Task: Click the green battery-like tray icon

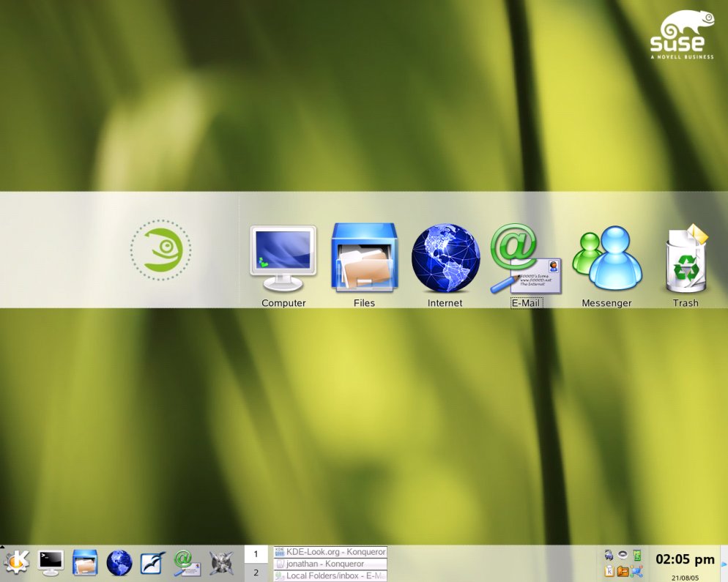Action: [x=637, y=555]
